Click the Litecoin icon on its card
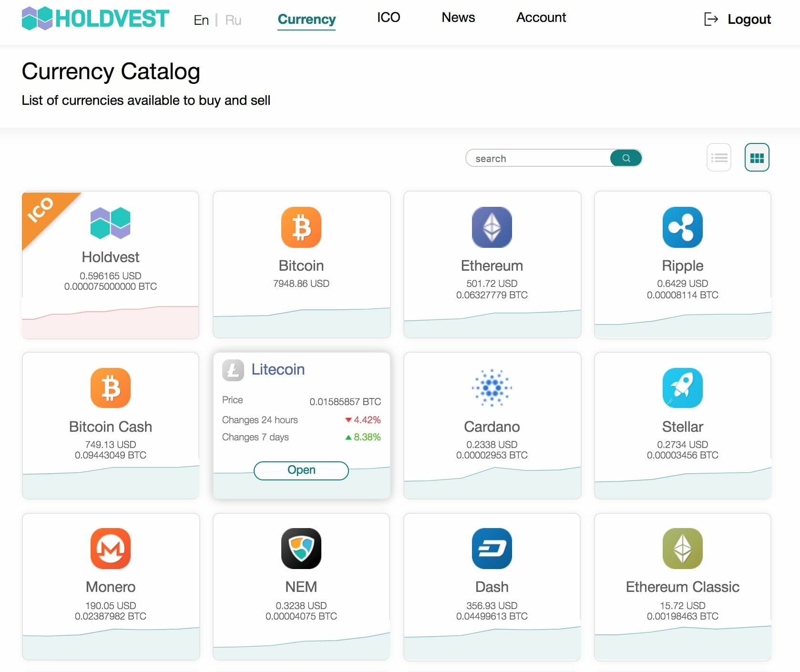Image resolution: width=800 pixels, height=672 pixels. click(x=233, y=370)
